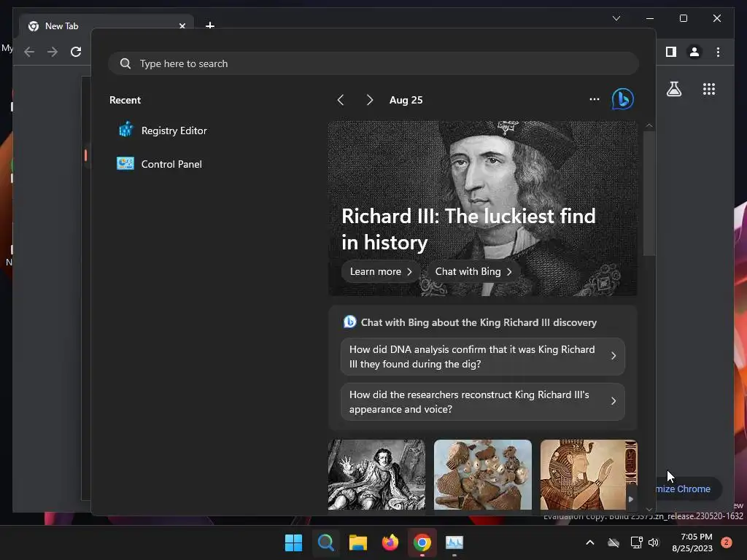Open the Chrome tab search dropdown arrow
The image size is (747, 560).
tap(616, 18)
